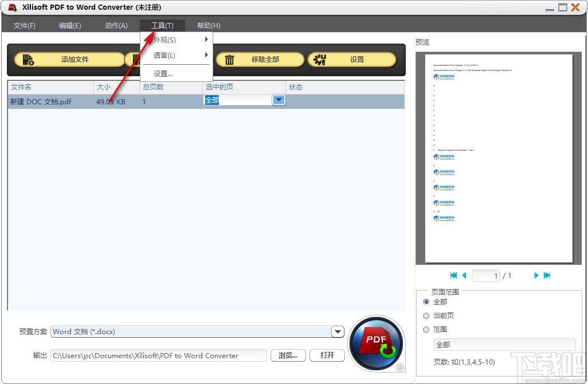
Task: Open the 预置方案 Word format dropdown
Action: click(x=338, y=331)
